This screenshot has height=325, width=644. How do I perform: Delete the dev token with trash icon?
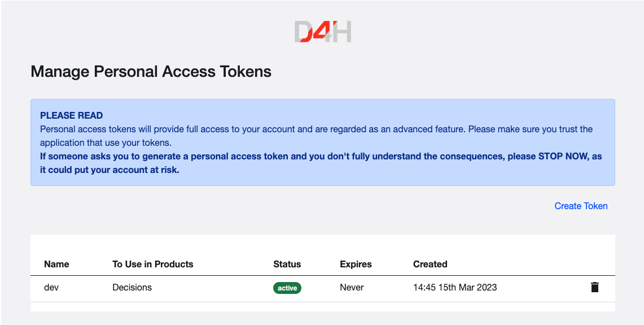click(x=594, y=287)
